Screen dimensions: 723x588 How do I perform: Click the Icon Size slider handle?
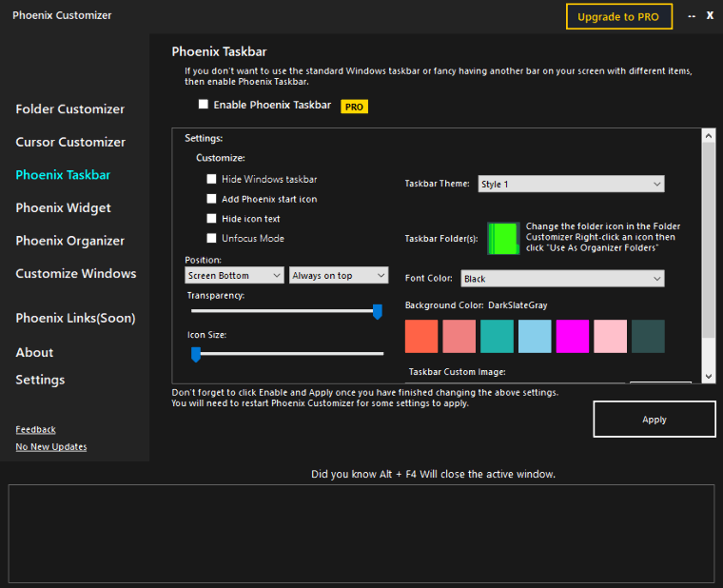pos(196,354)
